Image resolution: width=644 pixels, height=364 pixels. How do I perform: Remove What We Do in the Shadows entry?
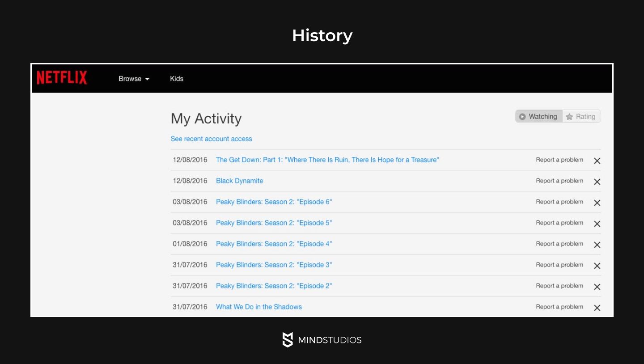tap(597, 308)
